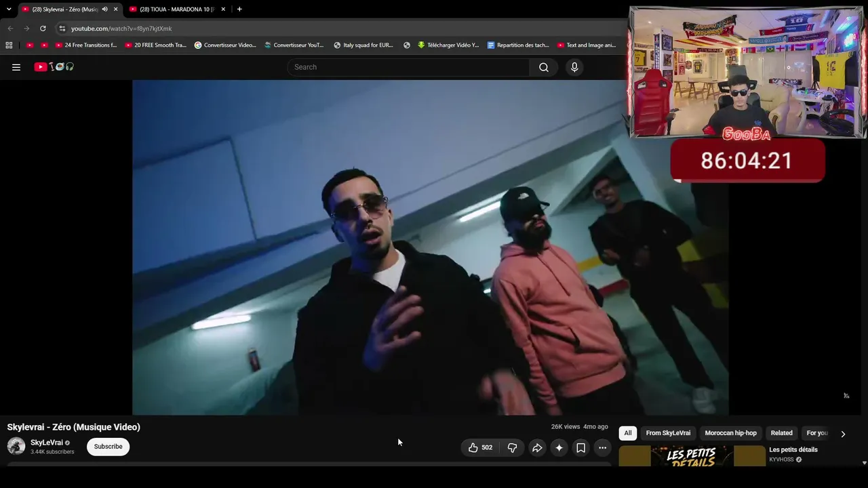This screenshot has width=868, height=488.
Task: Open Italy squad for EUR... bookmark
Action: 363,45
